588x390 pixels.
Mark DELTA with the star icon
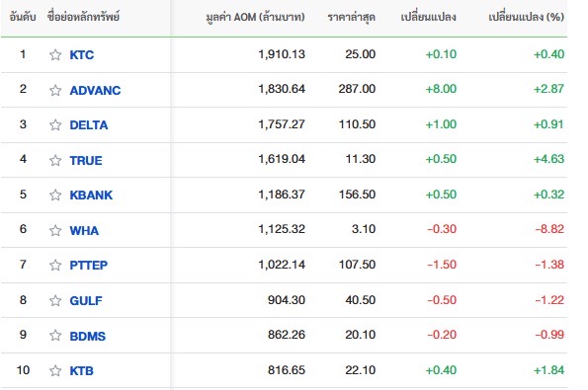55,124
